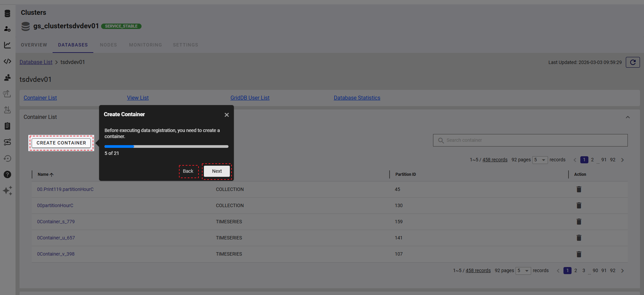
Task: Open the bottom records-per-page dropdown
Action: [x=523, y=271]
